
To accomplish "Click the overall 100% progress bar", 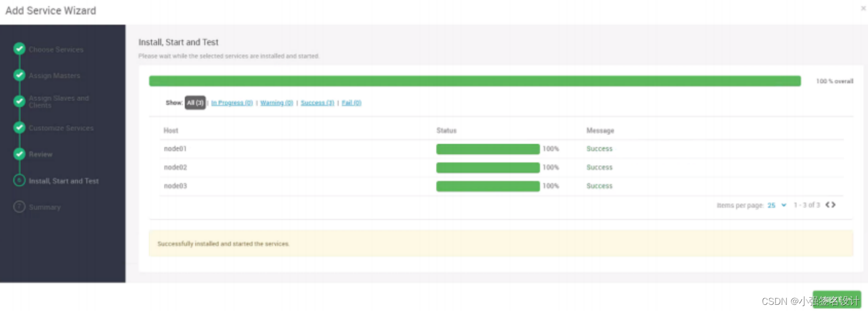I will [475, 81].
